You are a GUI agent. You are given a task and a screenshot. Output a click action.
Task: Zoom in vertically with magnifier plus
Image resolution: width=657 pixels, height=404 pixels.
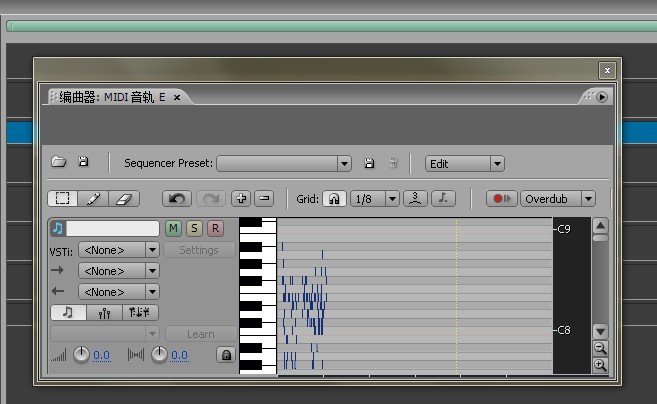600,365
